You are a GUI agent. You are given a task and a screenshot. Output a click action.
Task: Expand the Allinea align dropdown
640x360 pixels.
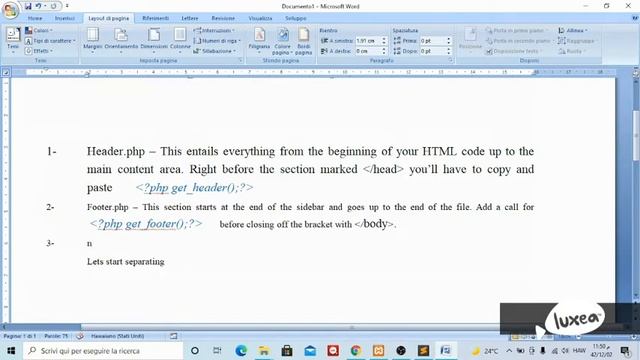tap(573, 31)
